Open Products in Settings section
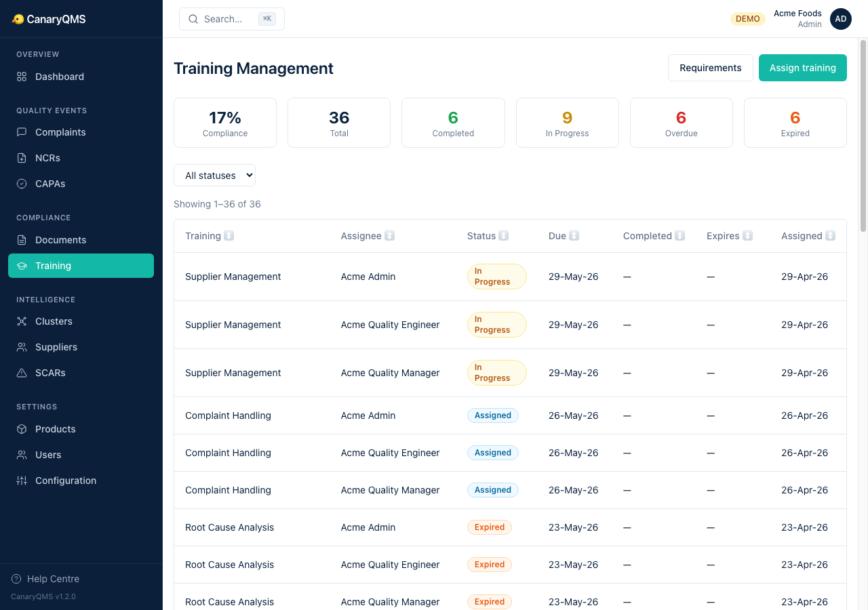Image resolution: width=868 pixels, height=610 pixels. [x=81, y=429]
